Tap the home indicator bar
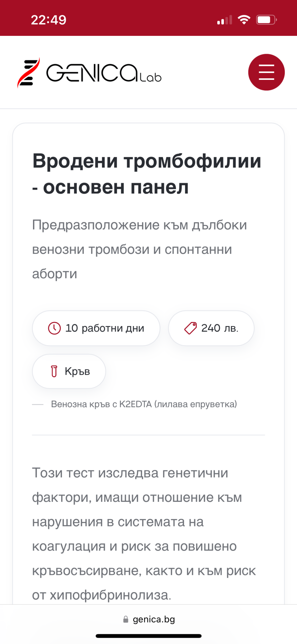This screenshot has width=297, height=644. point(148,636)
